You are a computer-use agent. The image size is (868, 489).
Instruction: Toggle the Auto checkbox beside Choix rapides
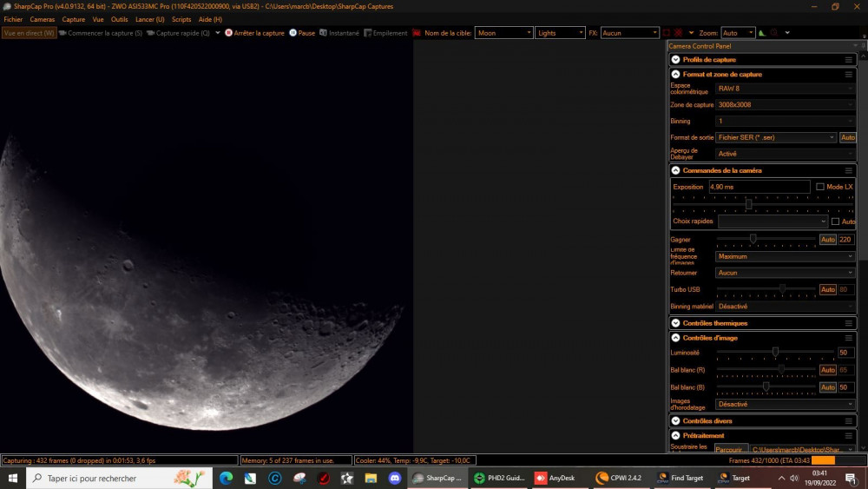tap(835, 221)
